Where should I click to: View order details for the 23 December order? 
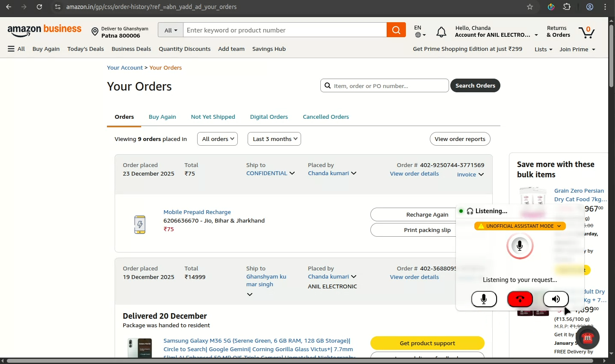pos(414,174)
